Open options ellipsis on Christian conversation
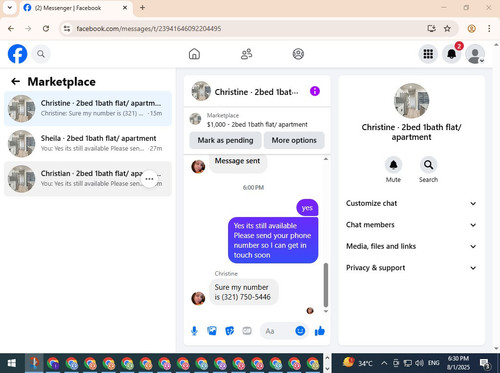This screenshot has width=500, height=373. coord(149,179)
